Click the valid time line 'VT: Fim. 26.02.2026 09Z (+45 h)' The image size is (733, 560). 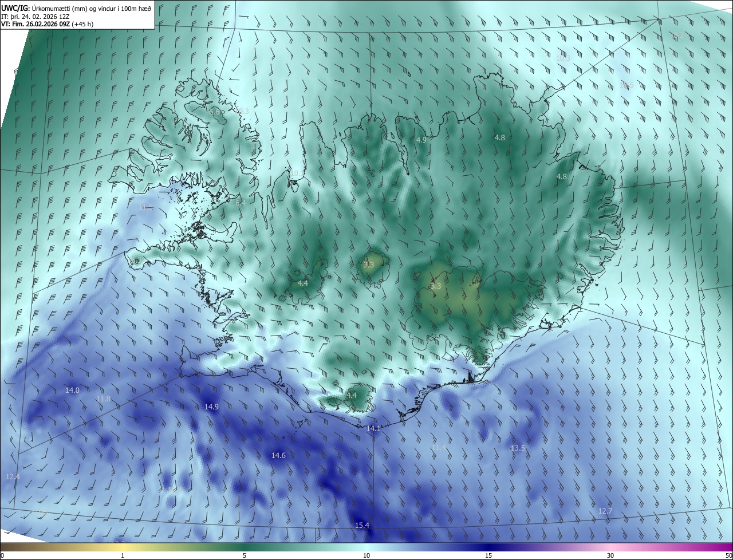pyautogui.click(x=48, y=25)
